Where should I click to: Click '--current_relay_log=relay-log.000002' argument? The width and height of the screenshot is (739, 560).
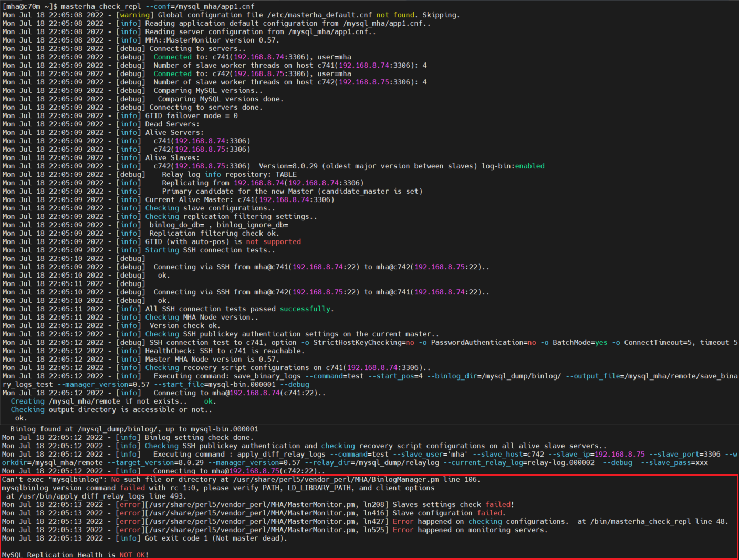[518, 462]
